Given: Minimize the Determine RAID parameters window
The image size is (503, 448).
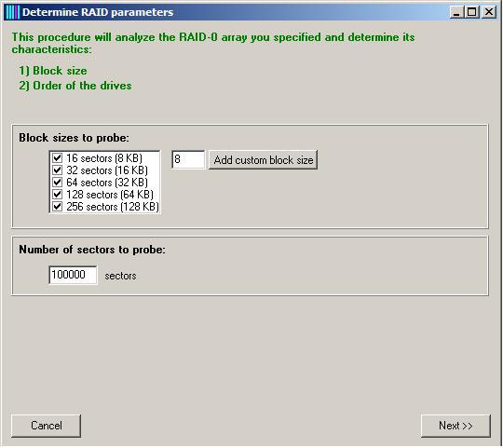Looking at the screenshot, I should 456,12.
